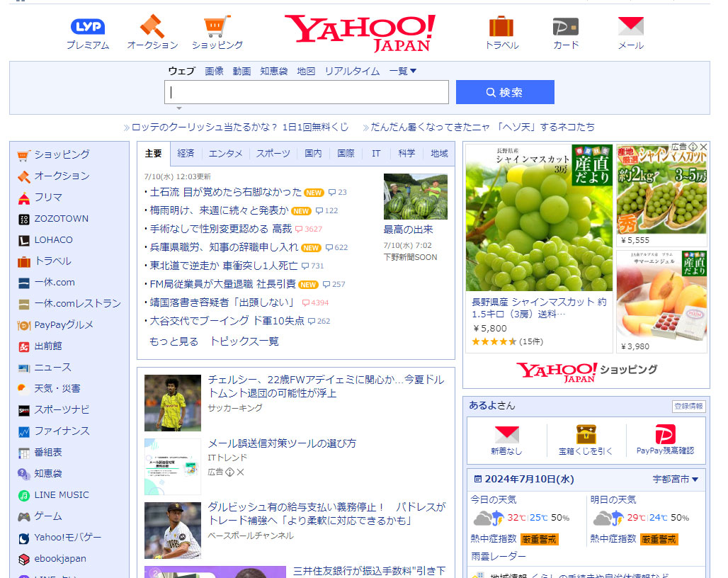The image size is (728, 578).
Task: Open 番組表 sidebar icon
Action: click(x=23, y=453)
